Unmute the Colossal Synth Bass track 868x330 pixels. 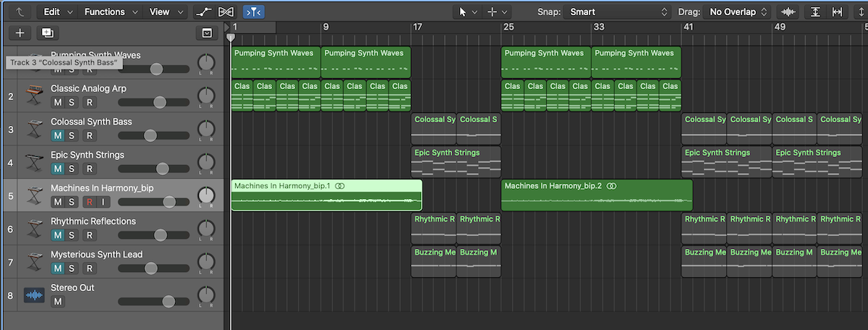[57, 135]
